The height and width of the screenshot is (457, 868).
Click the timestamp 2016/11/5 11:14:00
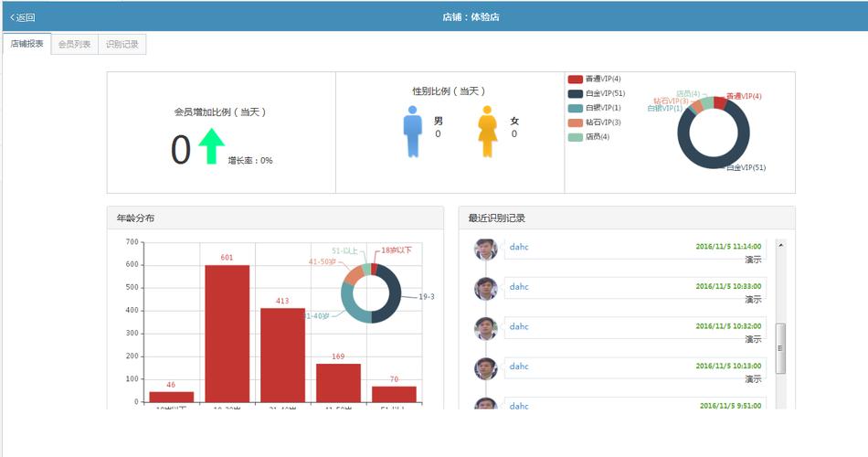[728, 247]
